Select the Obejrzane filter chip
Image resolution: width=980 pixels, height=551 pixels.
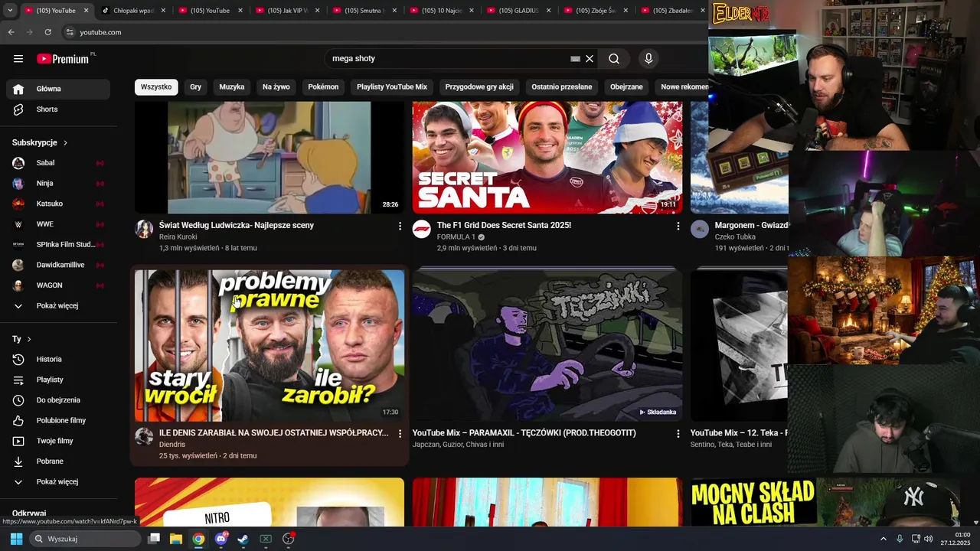point(626,87)
